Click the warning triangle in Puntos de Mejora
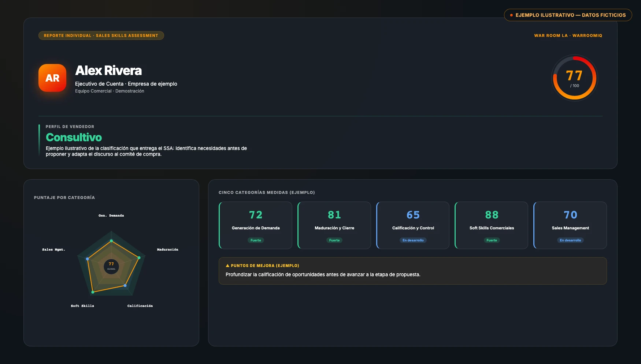Screen dimensions: 641x364 (227, 266)
